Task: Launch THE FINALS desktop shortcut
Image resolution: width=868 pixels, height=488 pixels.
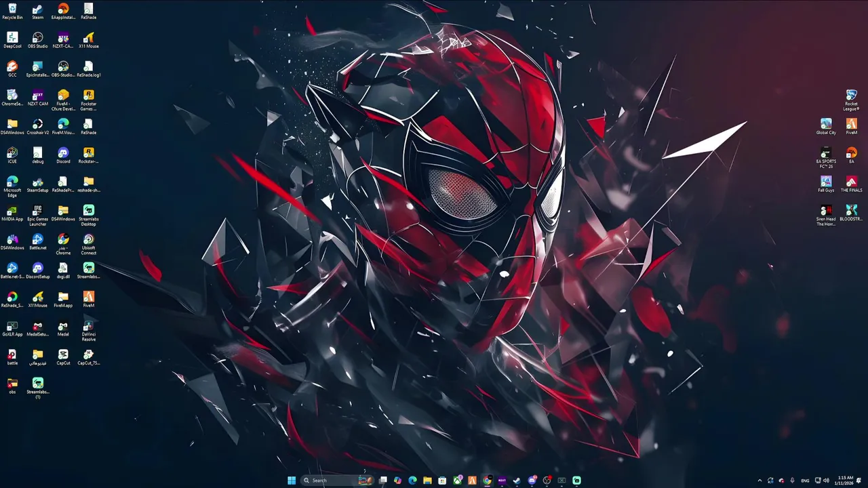Action: pyautogui.click(x=851, y=184)
